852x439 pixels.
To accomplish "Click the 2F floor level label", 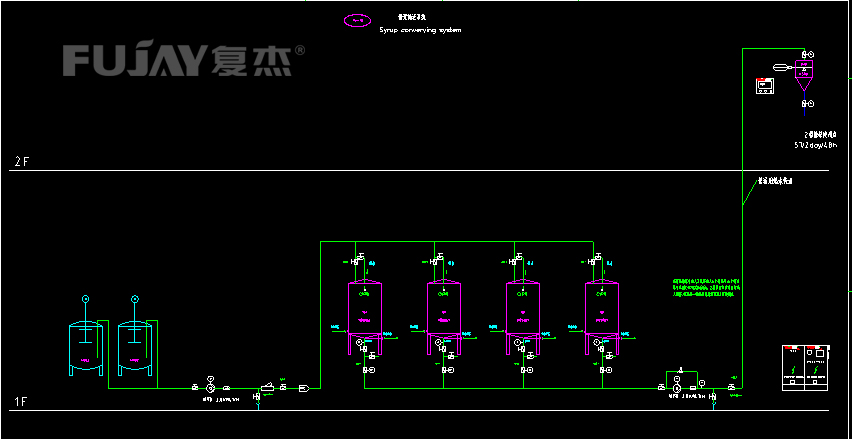I will (22, 162).
